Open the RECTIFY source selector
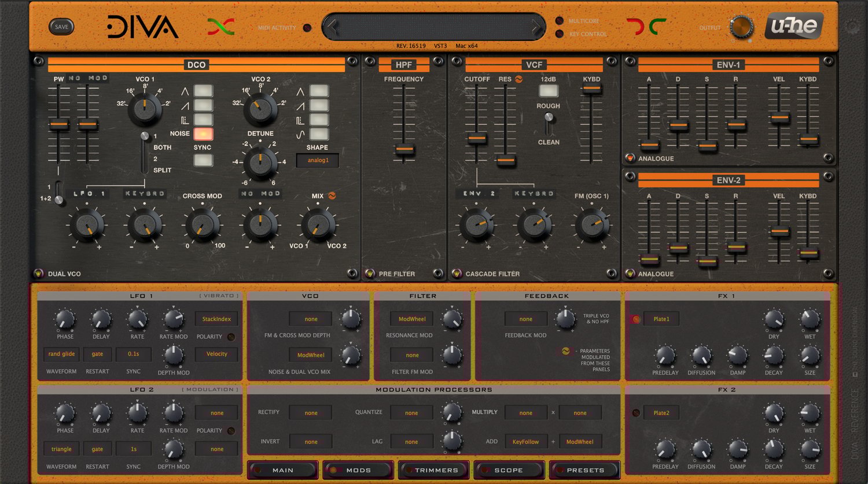The image size is (868, 484). pos(311,413)
